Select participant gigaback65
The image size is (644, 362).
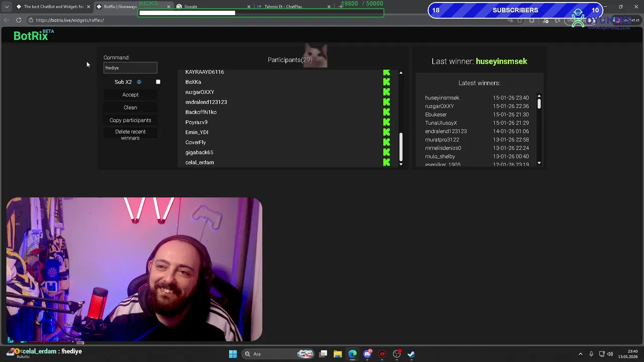199,152
